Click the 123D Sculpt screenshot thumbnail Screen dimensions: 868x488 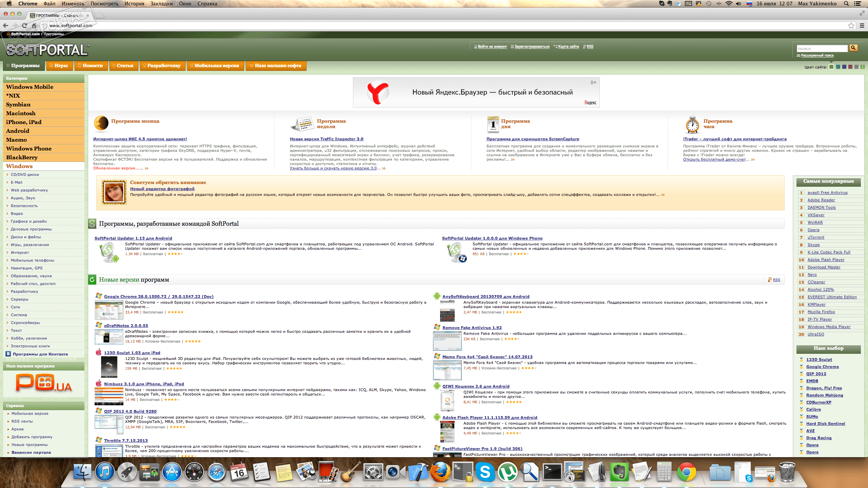[109, 366]
